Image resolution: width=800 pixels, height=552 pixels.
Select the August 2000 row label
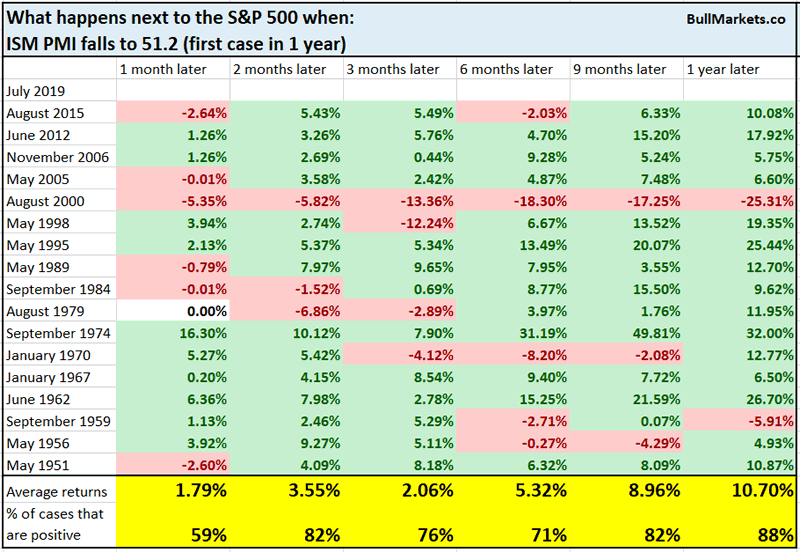tap(45, 201)
